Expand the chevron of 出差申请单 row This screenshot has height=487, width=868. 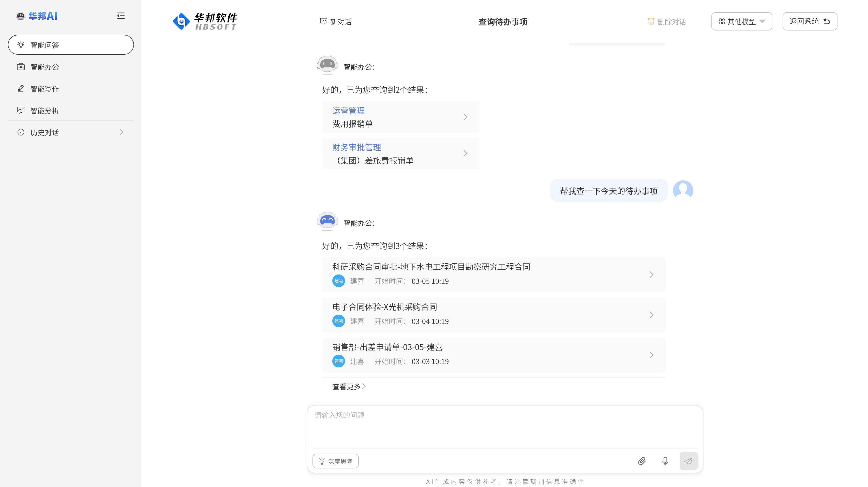[x=651, y=355]
